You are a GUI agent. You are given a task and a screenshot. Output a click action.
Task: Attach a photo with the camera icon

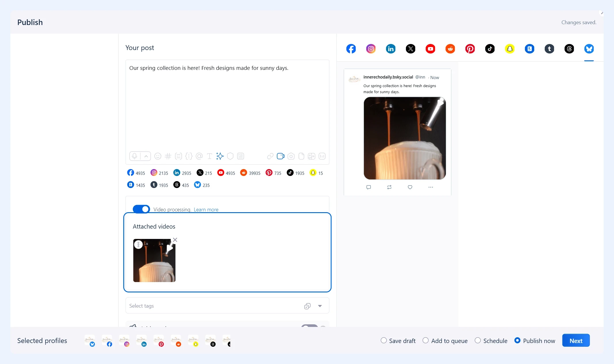pyautogui.click(x=291, y=156)
